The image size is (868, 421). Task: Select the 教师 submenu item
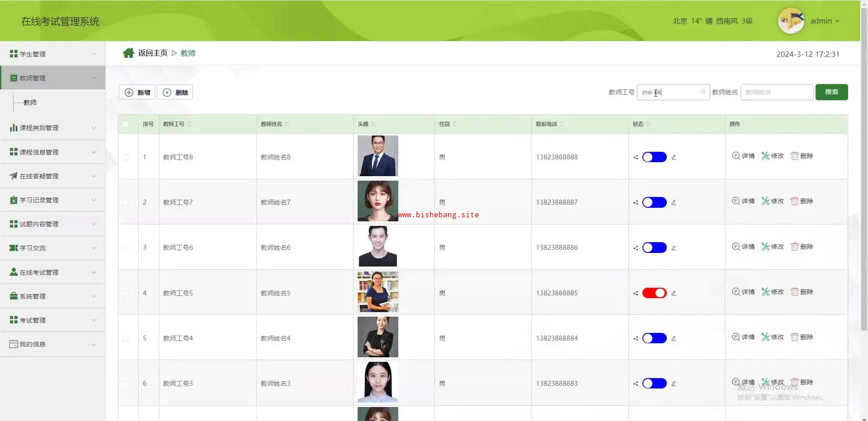[30, 103]
